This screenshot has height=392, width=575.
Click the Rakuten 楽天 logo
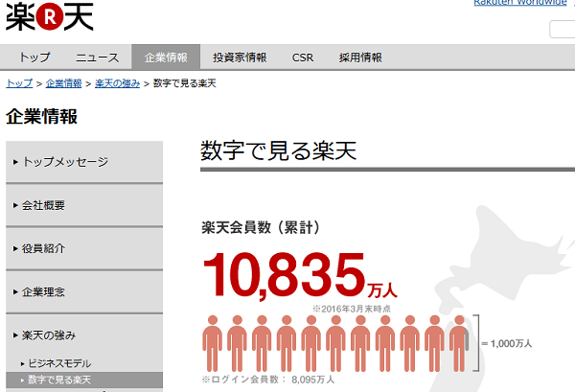pos(50,16)
